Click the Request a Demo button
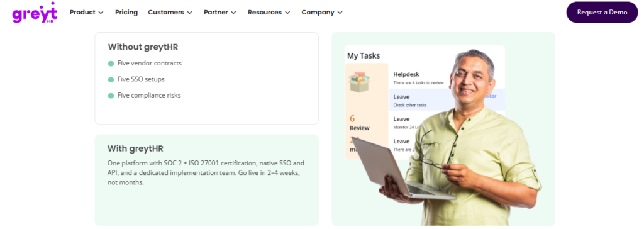The width and height of the screenshot is (644, 229). point(602,13)
